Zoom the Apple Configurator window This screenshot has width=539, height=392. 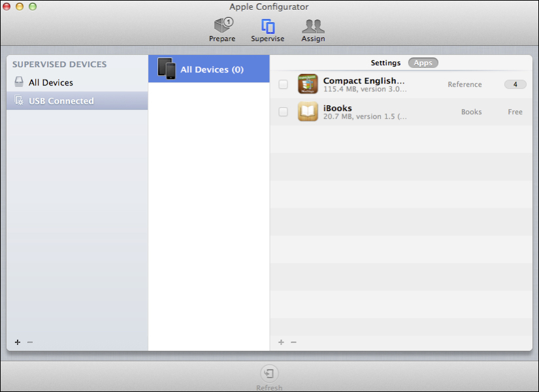(x=33, y=7)
